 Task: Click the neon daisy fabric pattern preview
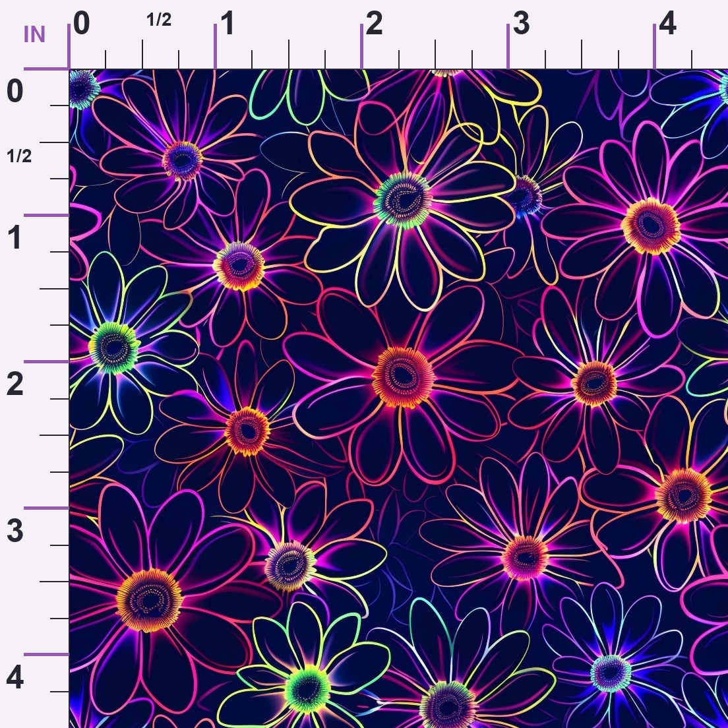pyautogui.click(x=399, y=399)
